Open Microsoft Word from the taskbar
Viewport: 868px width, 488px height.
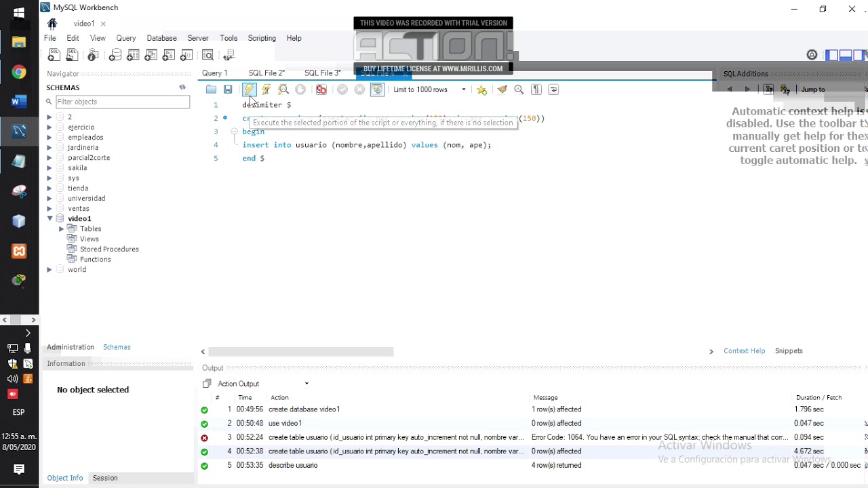click(x=19, y=102)
